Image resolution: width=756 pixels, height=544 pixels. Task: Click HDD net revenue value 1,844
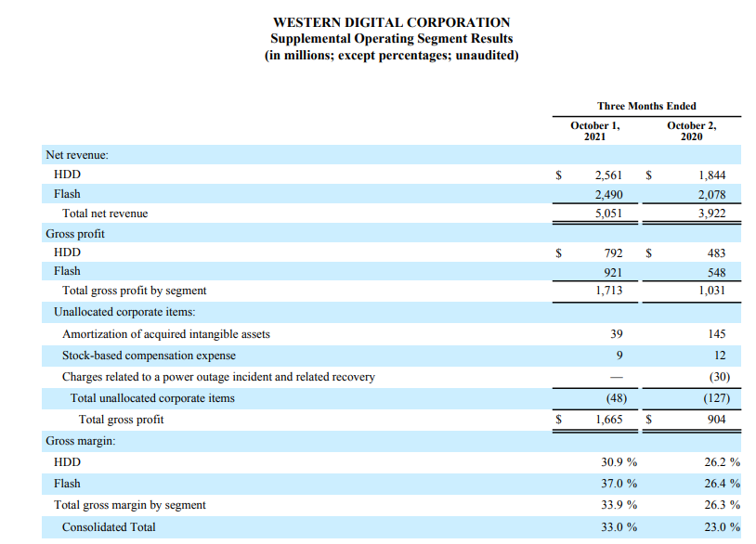[711, 175]
